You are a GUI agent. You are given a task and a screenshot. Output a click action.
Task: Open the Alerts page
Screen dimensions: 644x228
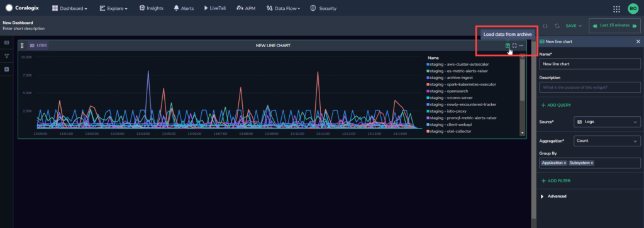[184, 8]
